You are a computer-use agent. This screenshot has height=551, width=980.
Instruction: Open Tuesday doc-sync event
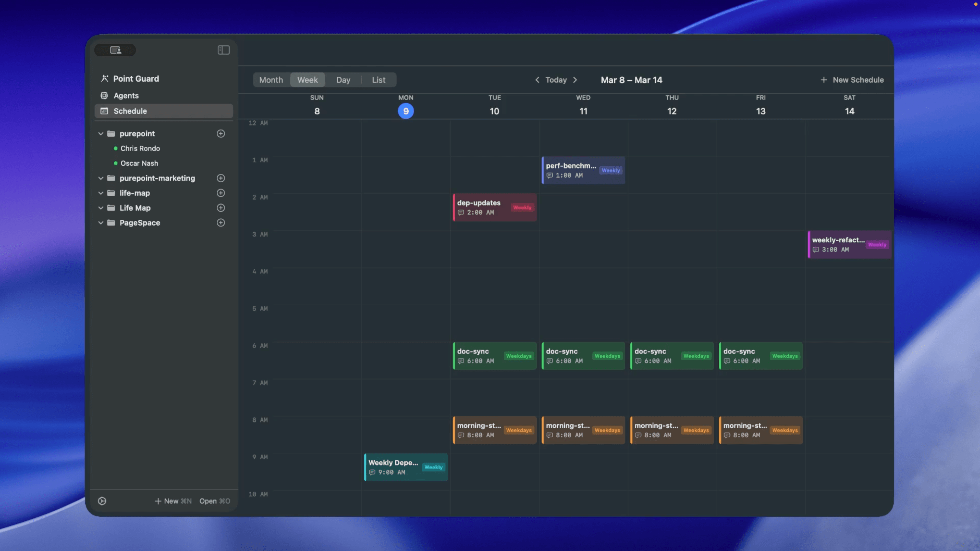495,356
